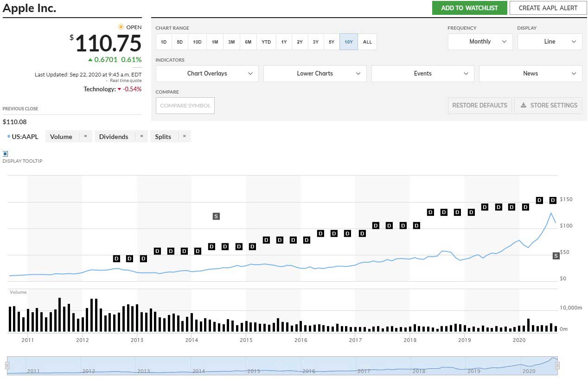Select the 6M chart range
Screen dimensions: 588x379
click(x=248, y=42)
